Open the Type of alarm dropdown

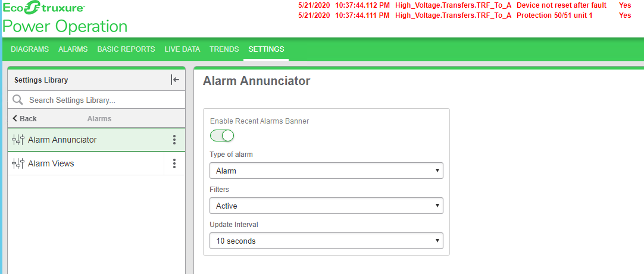click(x=326, y=171)
